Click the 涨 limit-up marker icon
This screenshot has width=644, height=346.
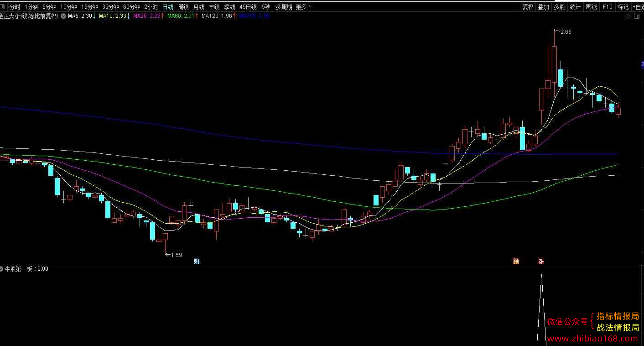[x=541, y=262]
